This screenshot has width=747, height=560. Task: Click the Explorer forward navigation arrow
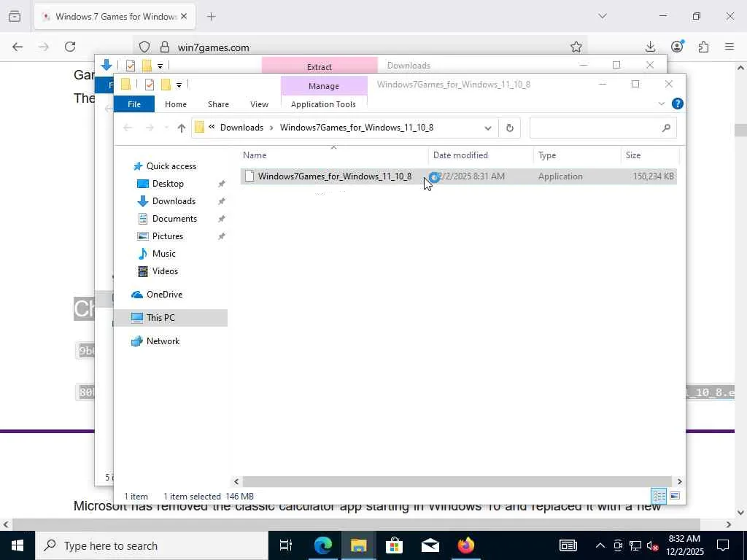(x=150, y=128)
